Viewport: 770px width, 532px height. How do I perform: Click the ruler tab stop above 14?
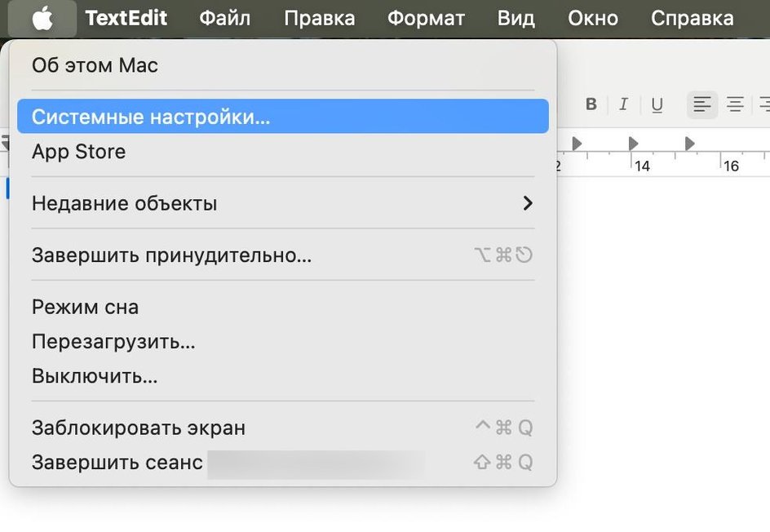click(634, 144)
